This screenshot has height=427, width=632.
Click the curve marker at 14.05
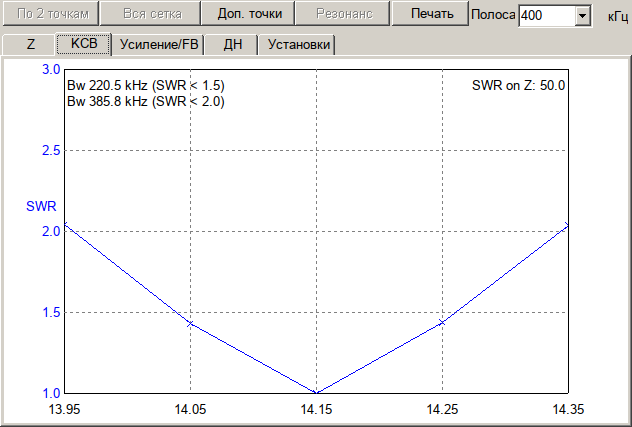click(x=190, y=323)
